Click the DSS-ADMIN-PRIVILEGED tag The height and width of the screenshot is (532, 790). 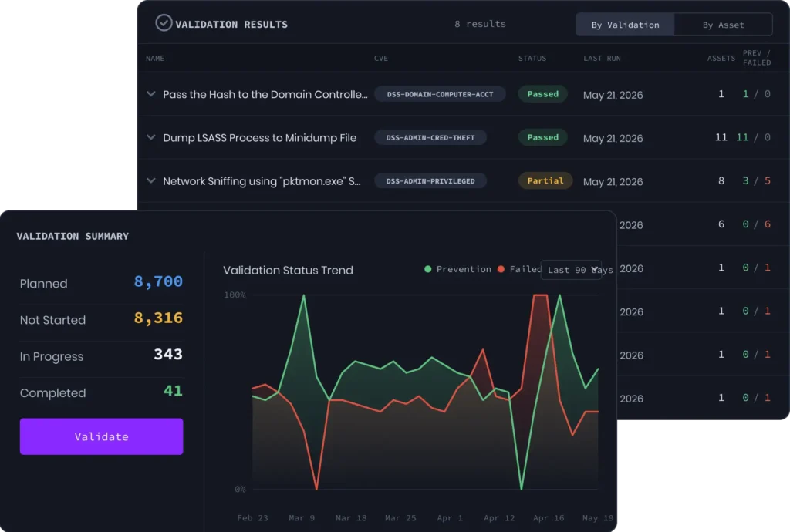point(430,180)
